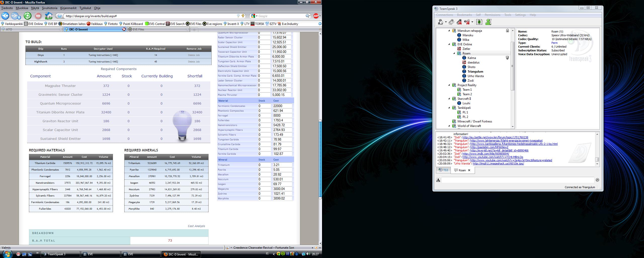Viewport: 644px width, 258px height.
Task: Open Adblock Plus ABP icon
Action: pyautogui.click(x=316, y=16)
